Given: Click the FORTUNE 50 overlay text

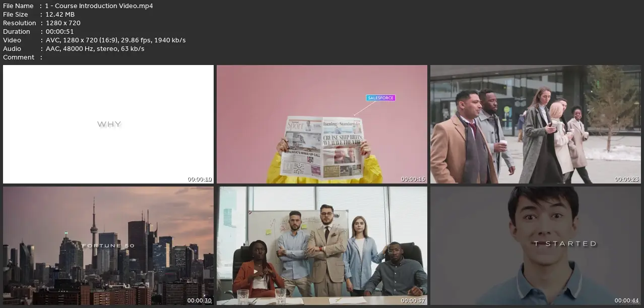Looking at the screenshot, I should (x=108, y=246).
